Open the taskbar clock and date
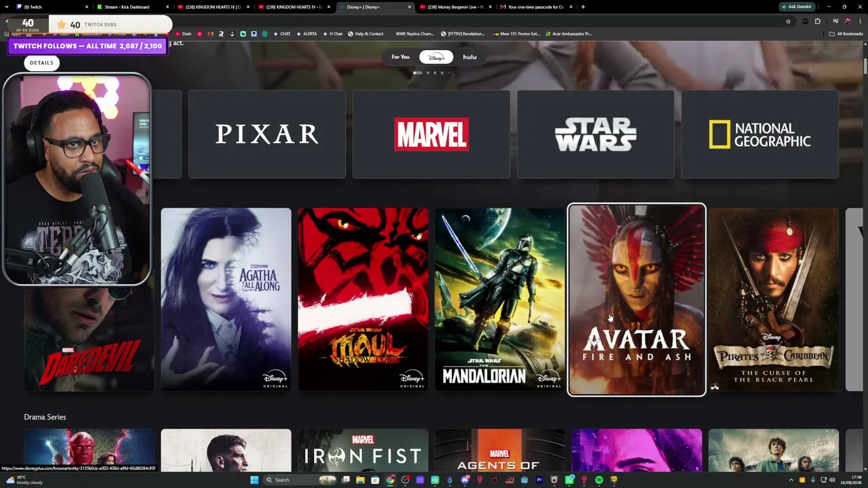This screenshot has width=868, height=488. point(852,480)
